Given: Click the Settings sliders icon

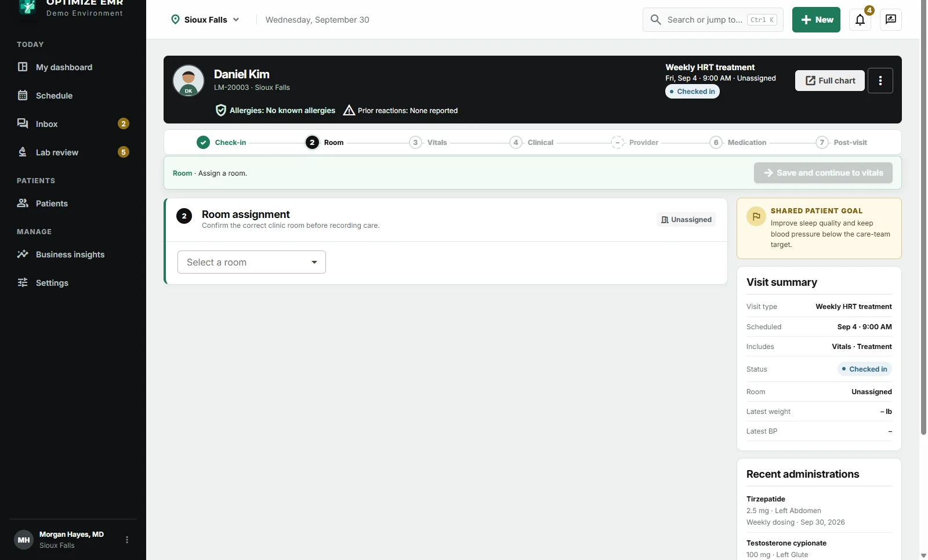Looking at the screenshot, I should (23, 282).
